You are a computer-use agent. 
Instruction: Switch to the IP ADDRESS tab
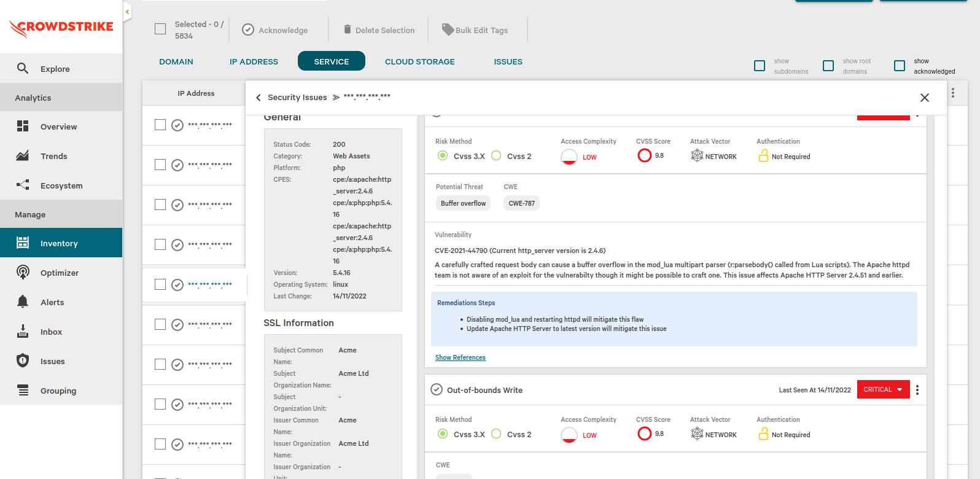point(254,61)
